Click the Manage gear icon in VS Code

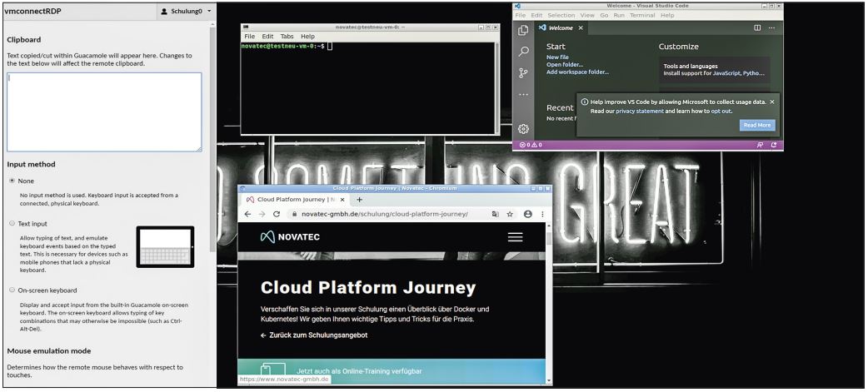(523, 129)
